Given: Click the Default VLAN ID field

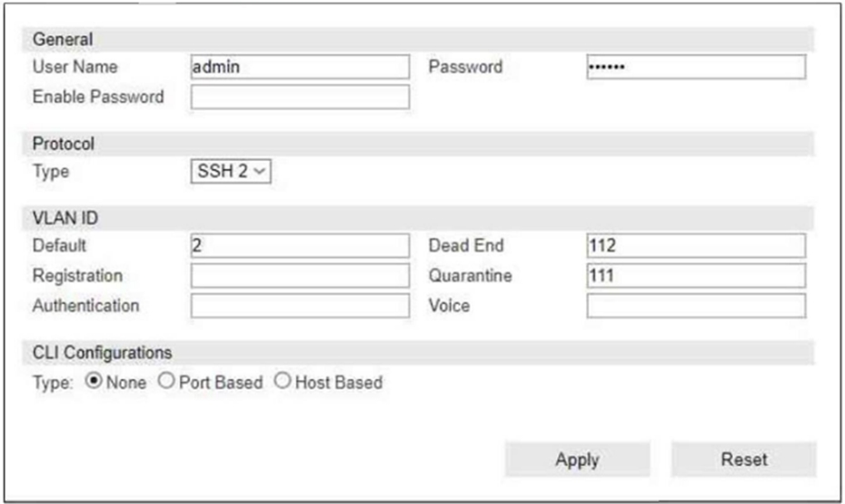Looking at the screenshot, I should 300,245.
